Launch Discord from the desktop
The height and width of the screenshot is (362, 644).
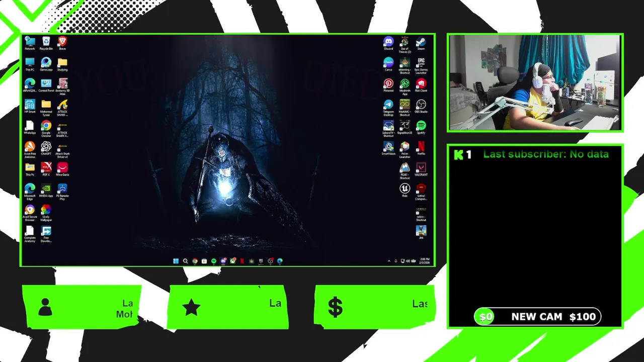[x=388, y=43]
